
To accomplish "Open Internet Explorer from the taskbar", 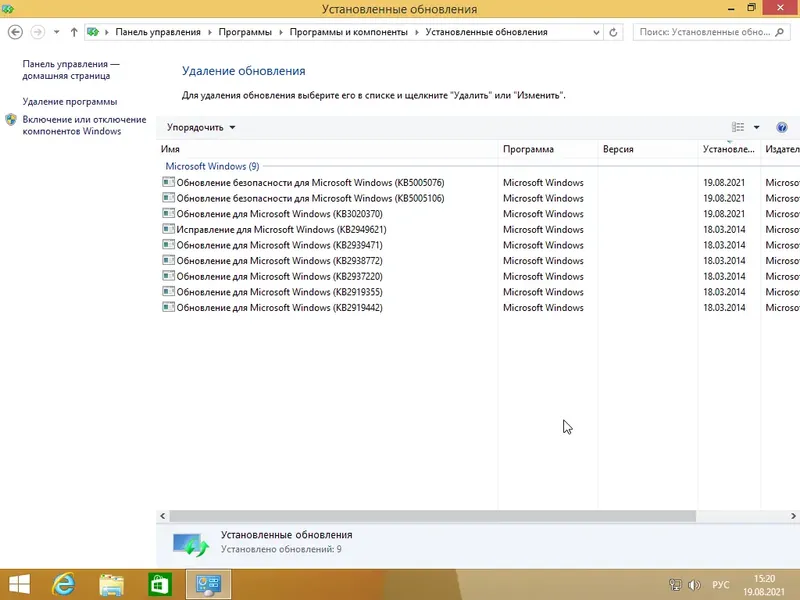I will click(x=62, y=584).
